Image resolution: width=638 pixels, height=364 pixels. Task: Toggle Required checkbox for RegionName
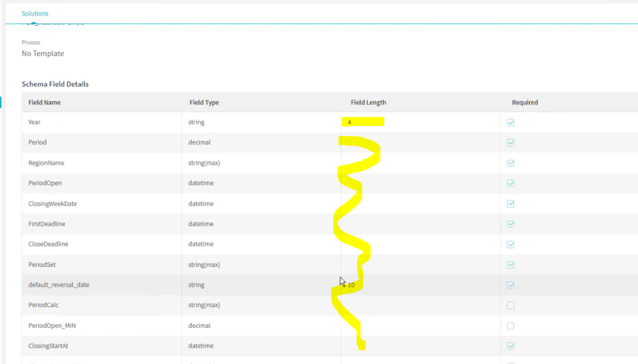[x=511, y=163]
